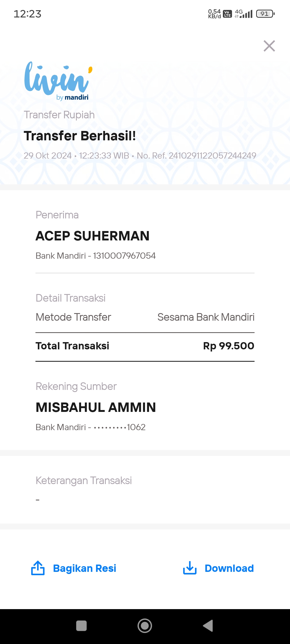Screen dimensions: 290x644
Task: Click the Download text button
Action: pos(229,568)
